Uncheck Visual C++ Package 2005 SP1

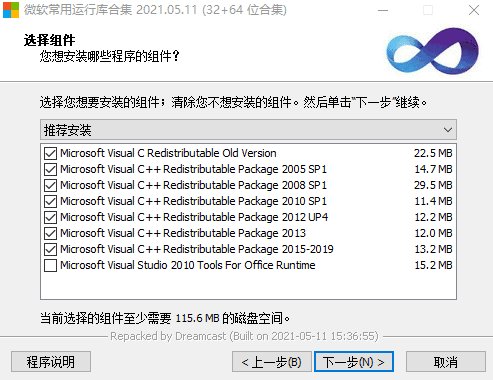click(x=50, y=169)
